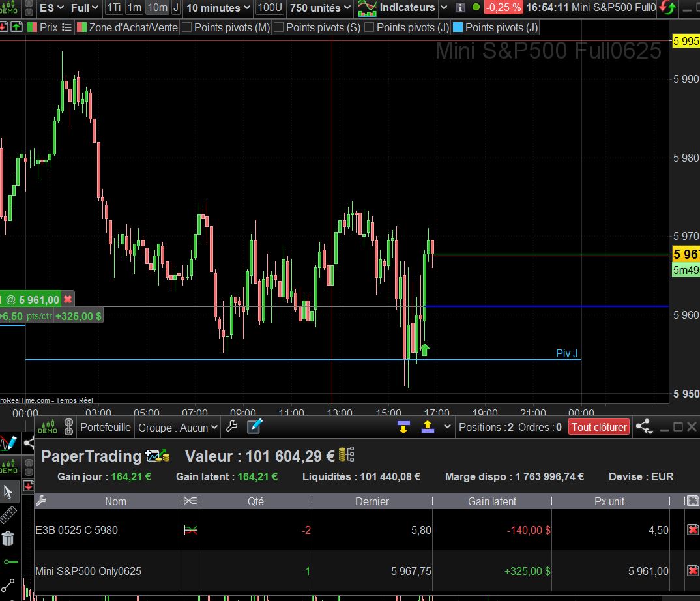Open 10 minutes timeframe dropdown
This screenshot has width=700, height=601.
pyautogui.click(x=218, y=8)
